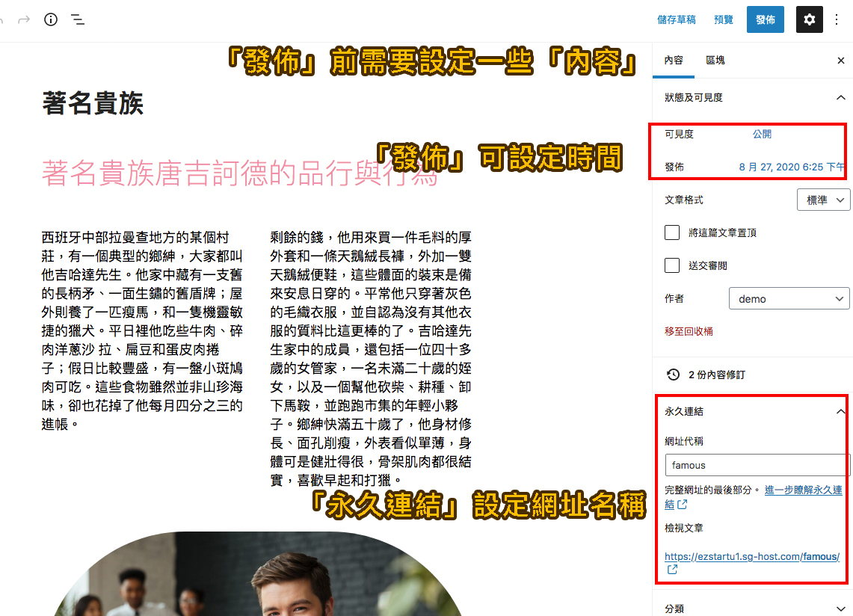This screenshot has height=616, width=853.
Task: Switch to the 區塊 tab
Action: 715,61
